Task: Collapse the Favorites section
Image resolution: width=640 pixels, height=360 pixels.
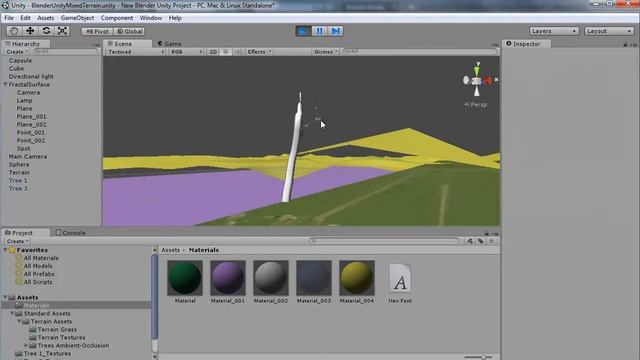Action: [5, 250]
